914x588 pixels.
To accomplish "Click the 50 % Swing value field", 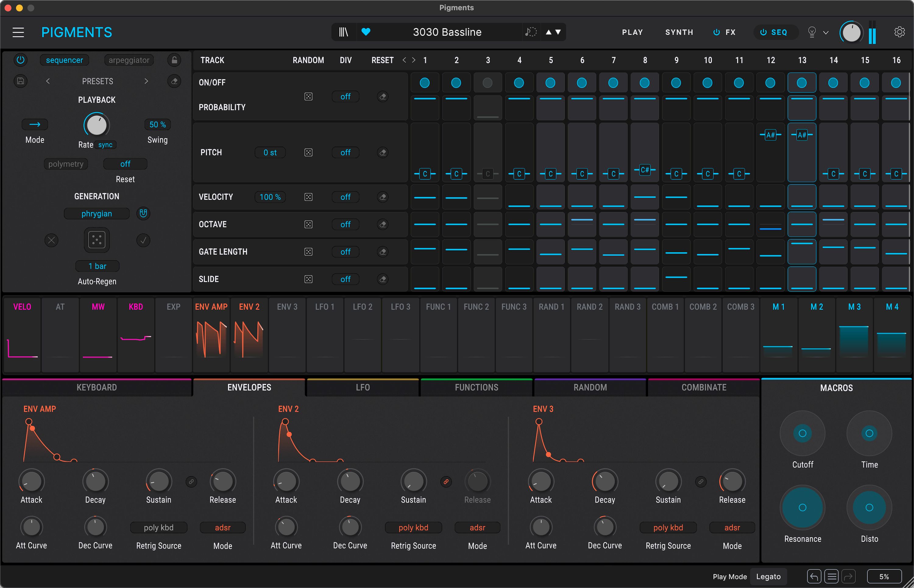I will [x=158, y=125].
